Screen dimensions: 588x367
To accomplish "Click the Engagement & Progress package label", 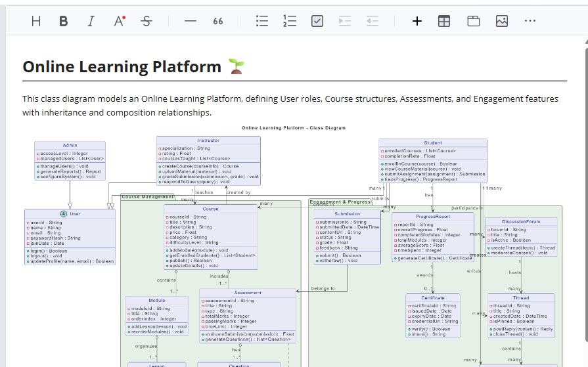I will [x=340, y=202].
